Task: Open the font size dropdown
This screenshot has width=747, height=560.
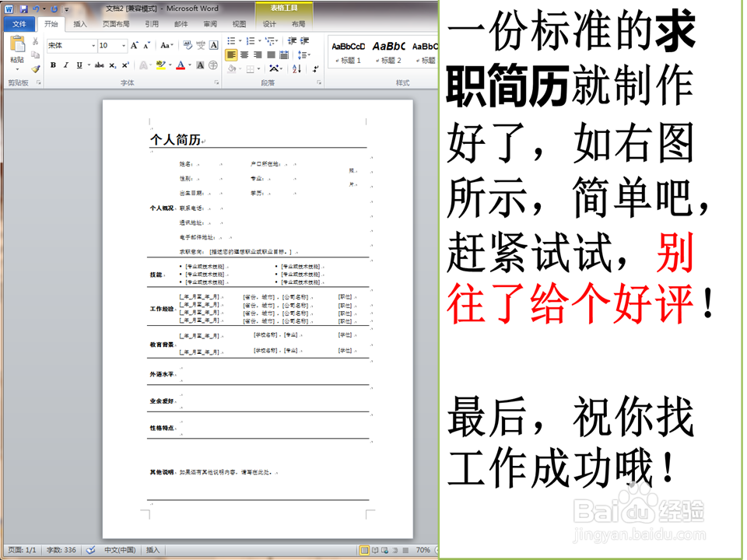Action: click(124, 45)
